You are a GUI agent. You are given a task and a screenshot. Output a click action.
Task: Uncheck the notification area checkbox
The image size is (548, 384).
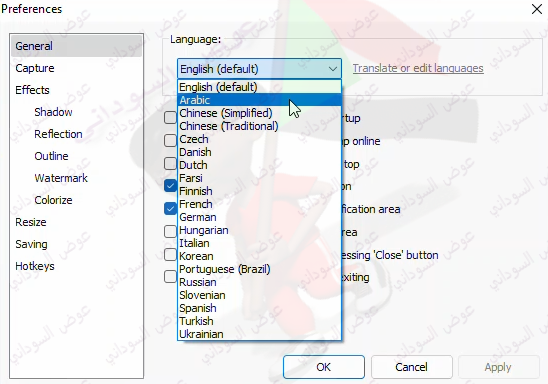(x=170, y=209)
